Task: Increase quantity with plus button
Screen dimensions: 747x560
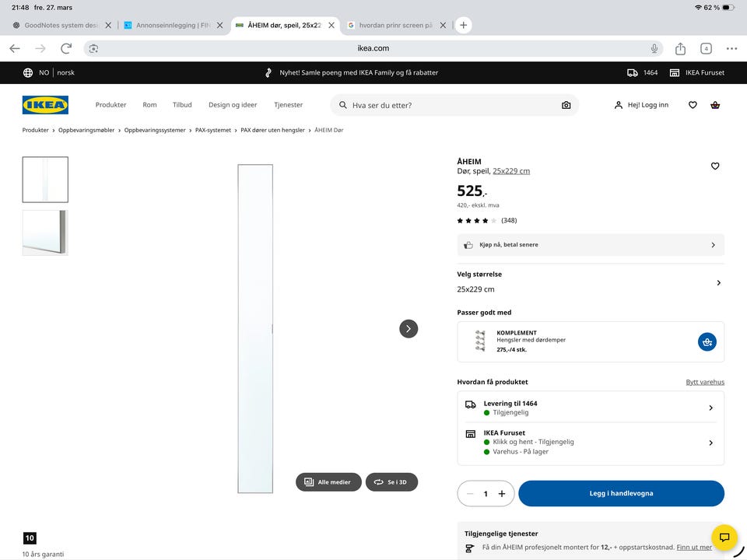Action: coord(502,494)
